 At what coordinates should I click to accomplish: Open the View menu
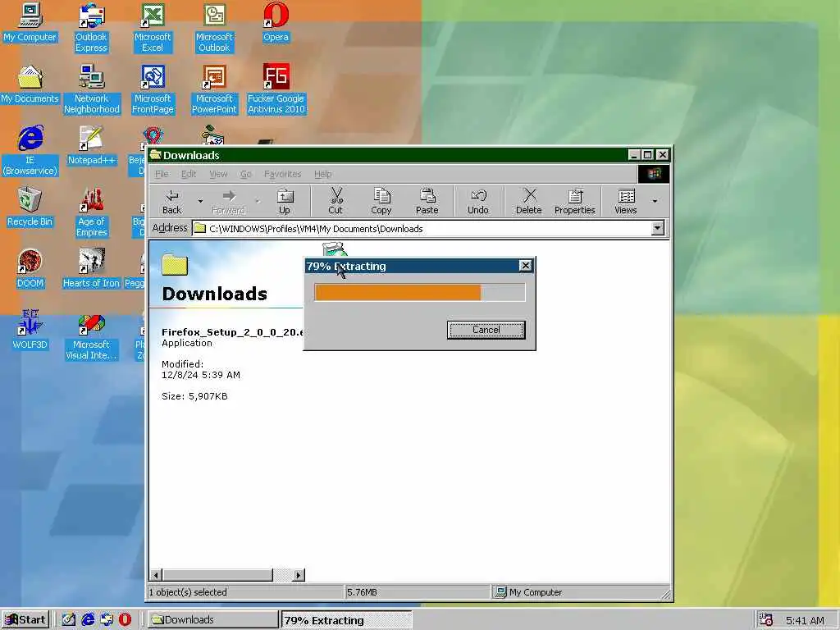pyautogui.click(x=218, y=174)
